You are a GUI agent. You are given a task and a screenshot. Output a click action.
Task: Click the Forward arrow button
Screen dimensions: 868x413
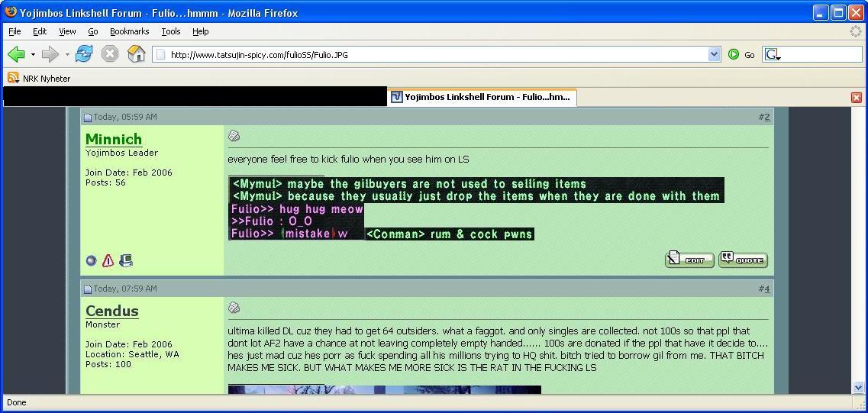click(50, 54)
